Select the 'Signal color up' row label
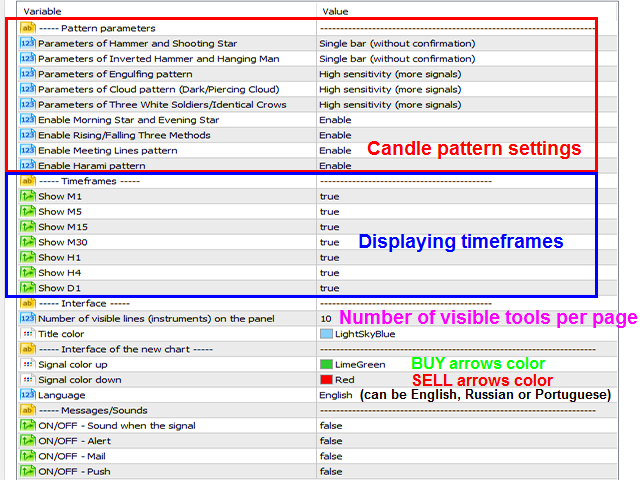640x480 pixels. (x=73, y=364)
